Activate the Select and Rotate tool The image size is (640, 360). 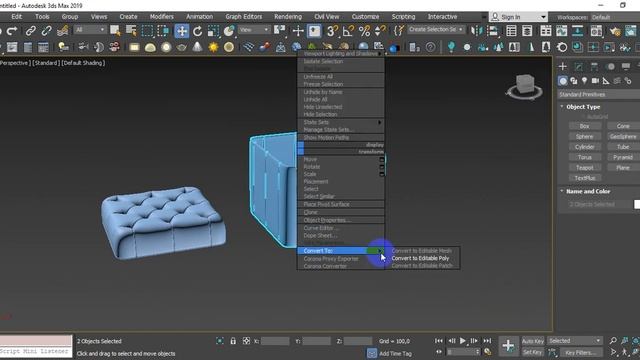(198, 31)
